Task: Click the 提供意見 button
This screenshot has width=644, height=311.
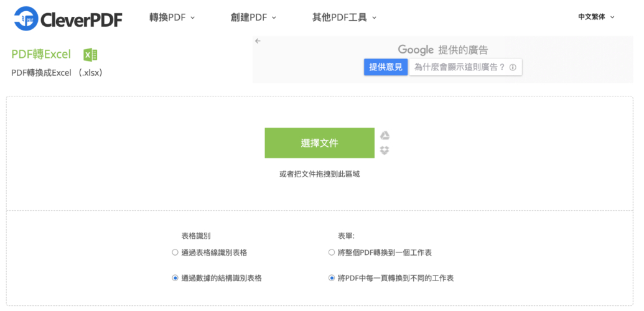Action: [386, 67]
